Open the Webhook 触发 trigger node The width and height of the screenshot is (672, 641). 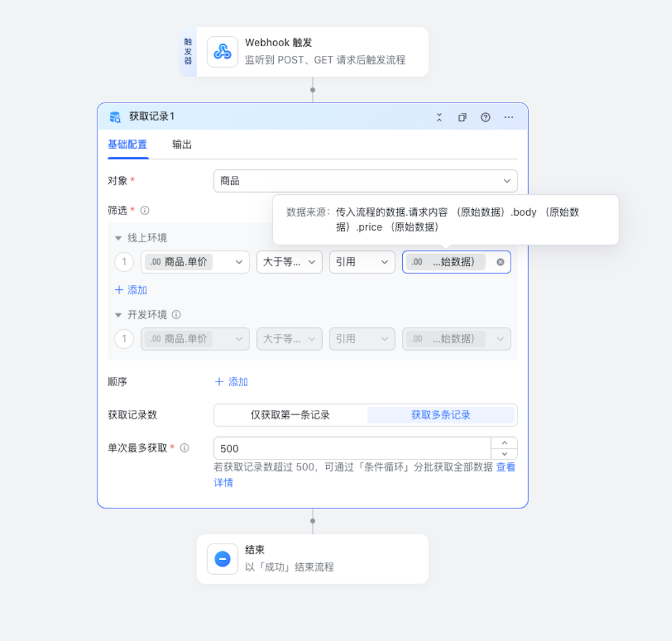coord(311,51)
